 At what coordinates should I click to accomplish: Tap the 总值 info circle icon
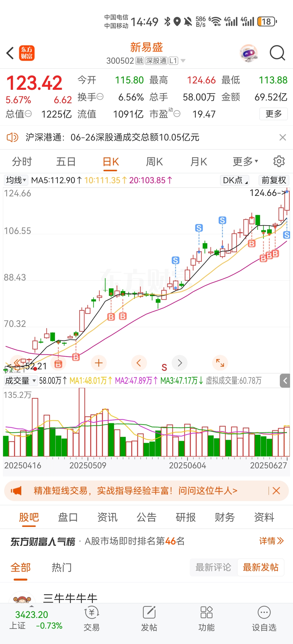(x=28, y=114)
